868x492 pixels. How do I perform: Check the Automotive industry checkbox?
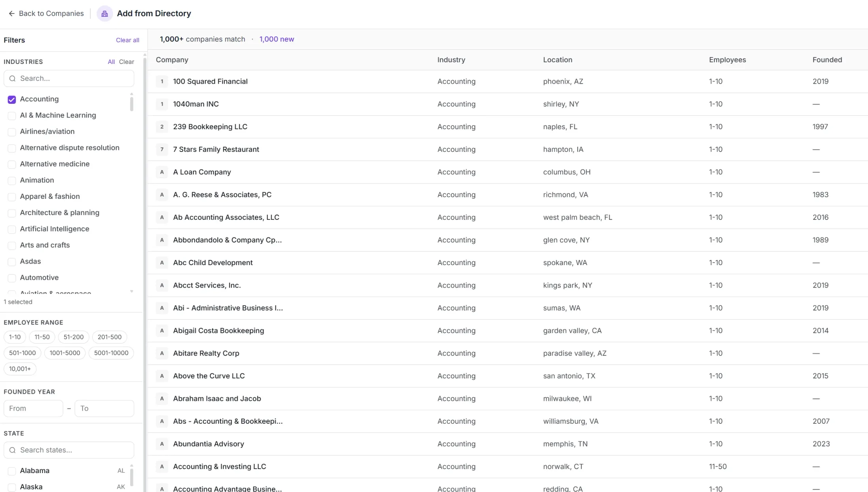[12, 278]
